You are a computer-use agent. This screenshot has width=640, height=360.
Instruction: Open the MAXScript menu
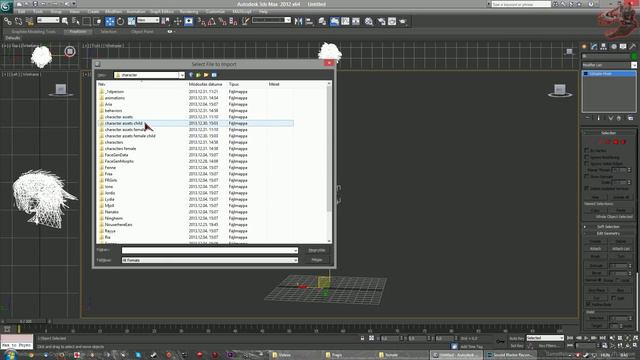(x=242, y=11)
